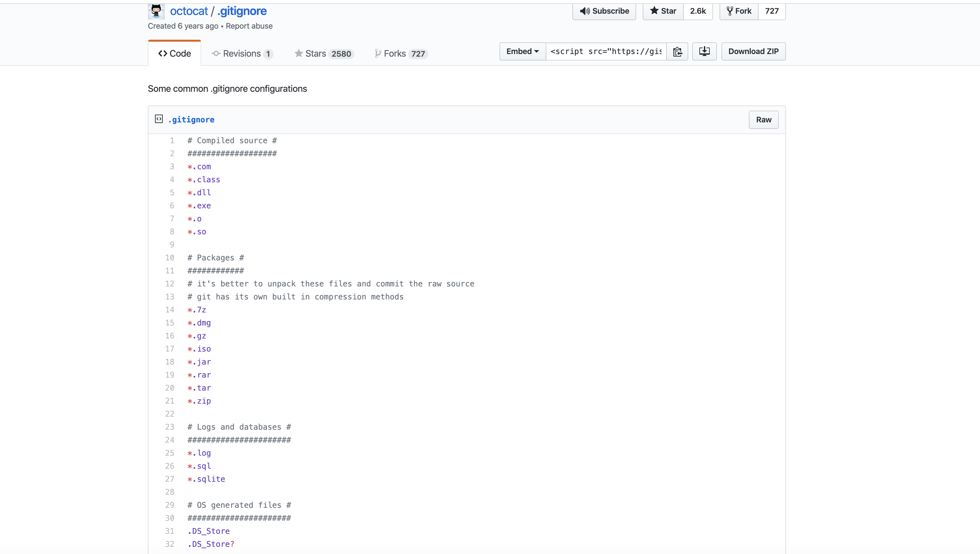Select line number 12 in code
Viewport: 980px width, 554px height.
coord(170,284)
